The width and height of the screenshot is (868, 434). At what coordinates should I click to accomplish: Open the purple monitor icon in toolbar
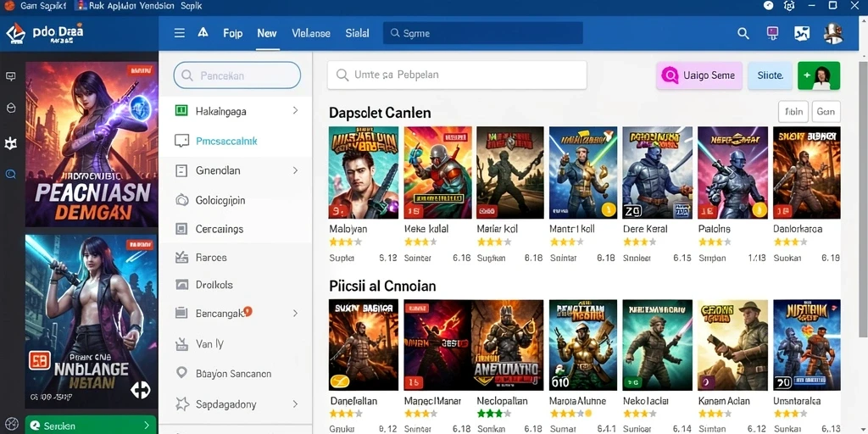coord(773,33)
